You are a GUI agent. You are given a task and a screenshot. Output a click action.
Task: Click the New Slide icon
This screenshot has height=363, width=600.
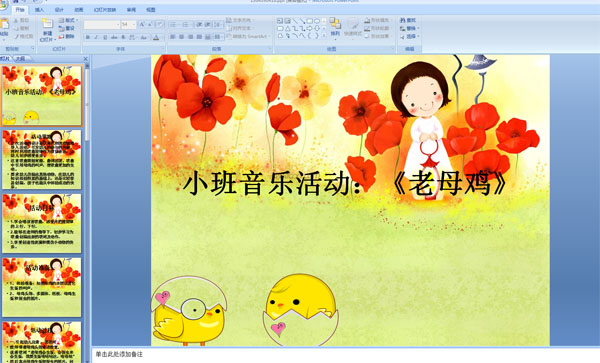pos(47,29)
